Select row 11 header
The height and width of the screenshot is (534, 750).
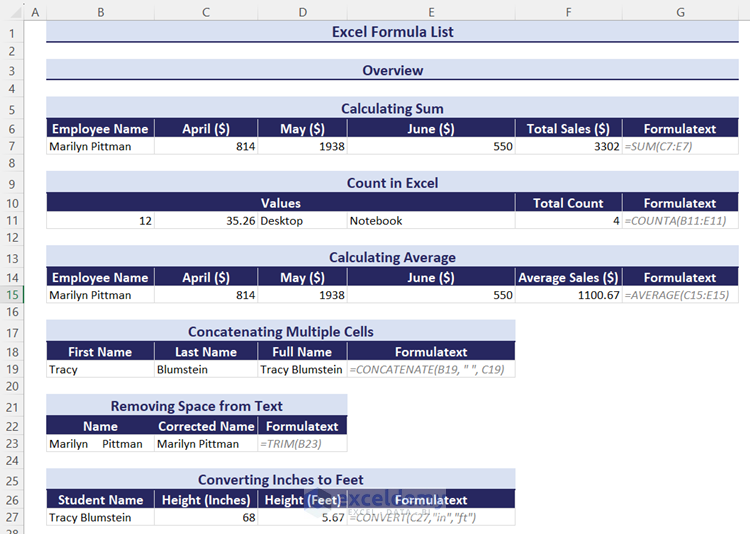pos(12,221)
